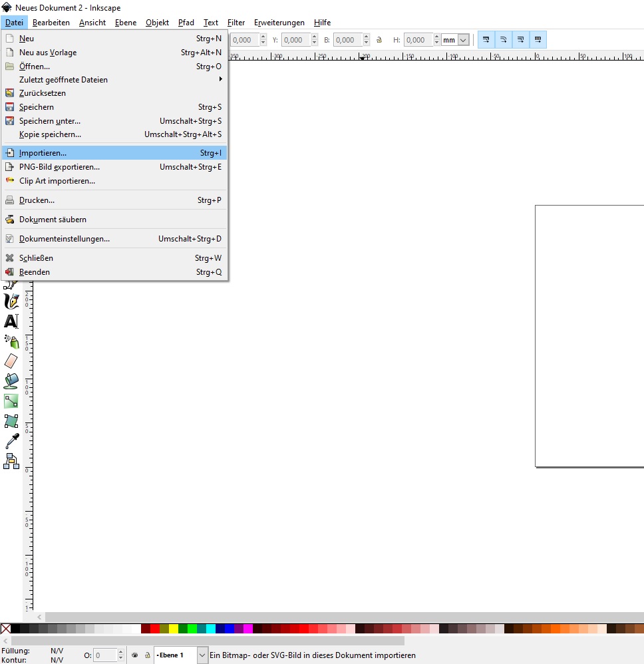Toggle Ebene 1 layer lock
The image size is (644, 664).
(x=147, y=655)
